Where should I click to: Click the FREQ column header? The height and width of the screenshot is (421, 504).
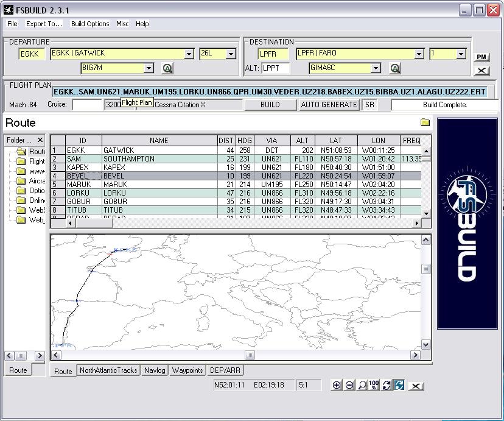tap(411, 141)
